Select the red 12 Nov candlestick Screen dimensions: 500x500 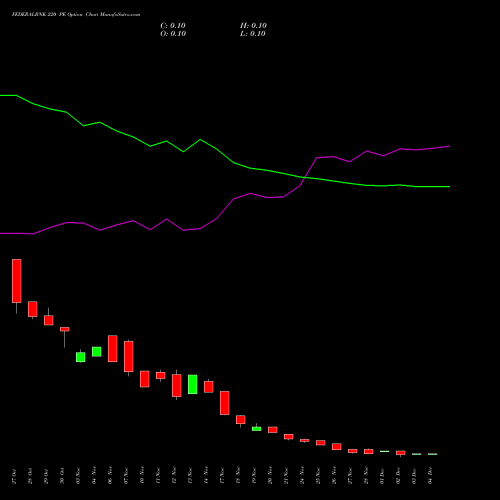pyautogui.click(x=177, y=385)
